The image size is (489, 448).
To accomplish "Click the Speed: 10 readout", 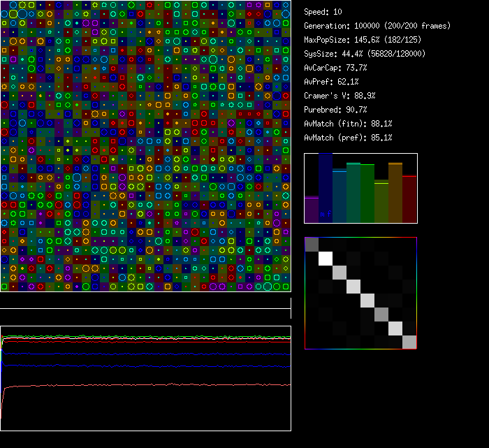I will tap(323, 12).
